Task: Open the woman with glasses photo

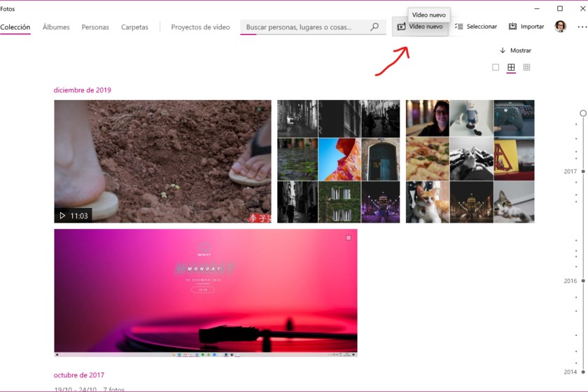Action: point(427,118)
